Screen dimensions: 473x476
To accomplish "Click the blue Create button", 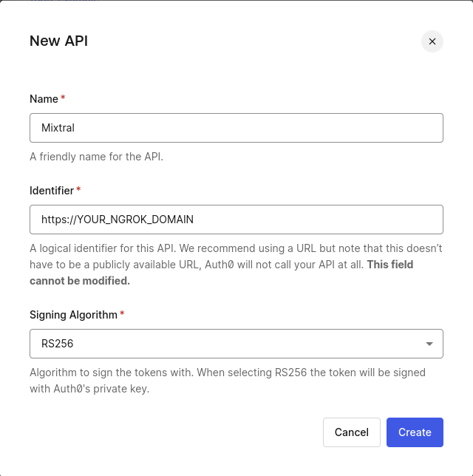I will (415, 432).
